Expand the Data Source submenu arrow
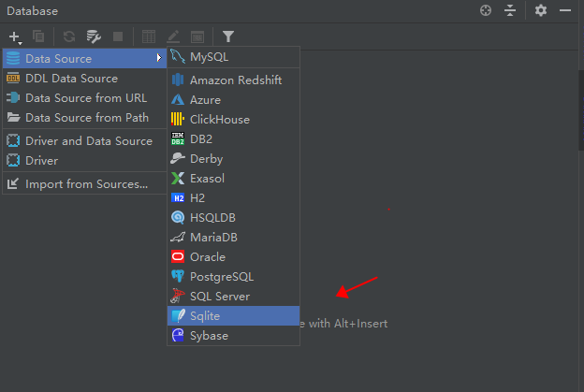 (159, 59)
